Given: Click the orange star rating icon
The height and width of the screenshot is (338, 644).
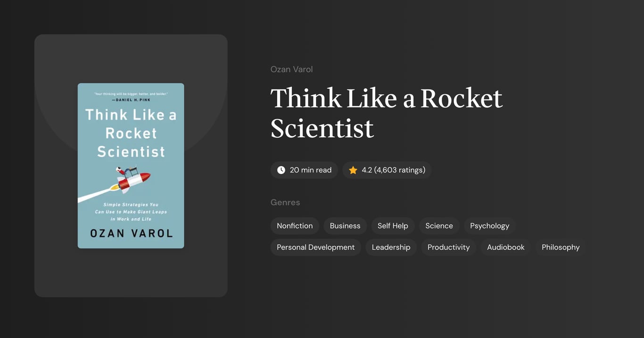Looking at the screenshot, I should coord(353,170).
